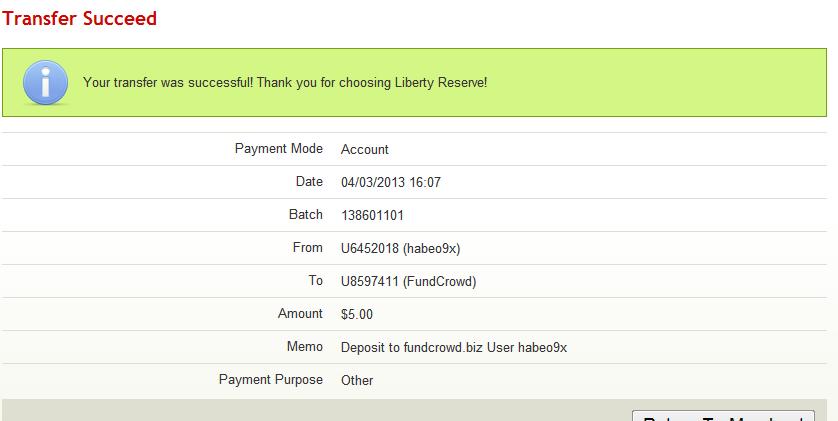Click the Payment Purpose value Other
The image size is (838, 421).
pyautogui.click(x=357, y=380)
